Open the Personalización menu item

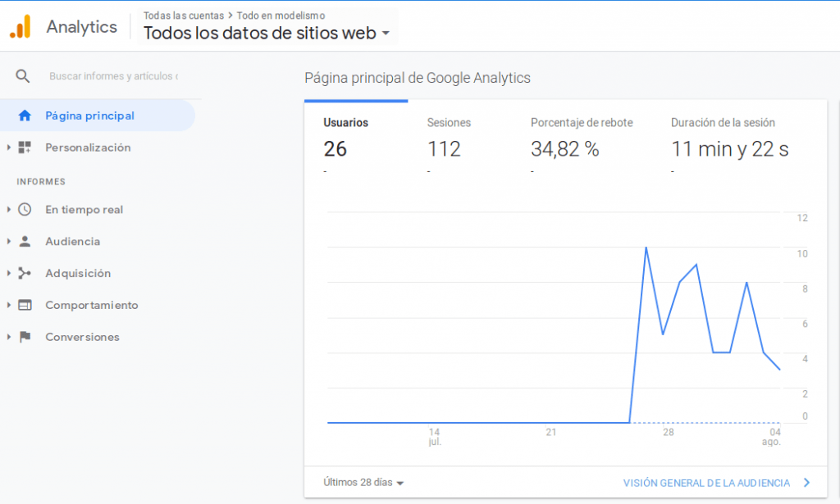[88, 148]
